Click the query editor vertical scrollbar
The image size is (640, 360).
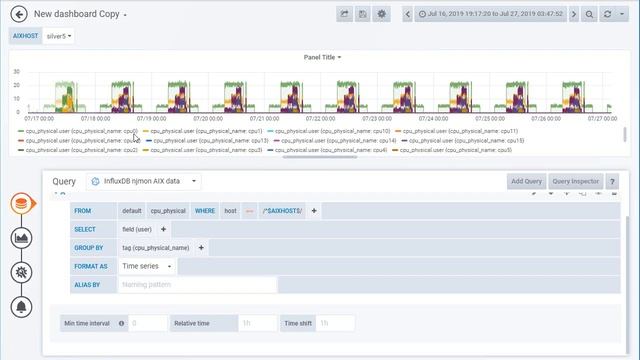coord(627,286)
